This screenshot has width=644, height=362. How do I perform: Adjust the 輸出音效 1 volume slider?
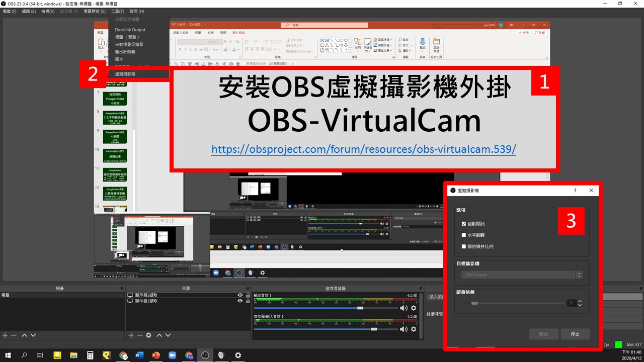(360, 308)
